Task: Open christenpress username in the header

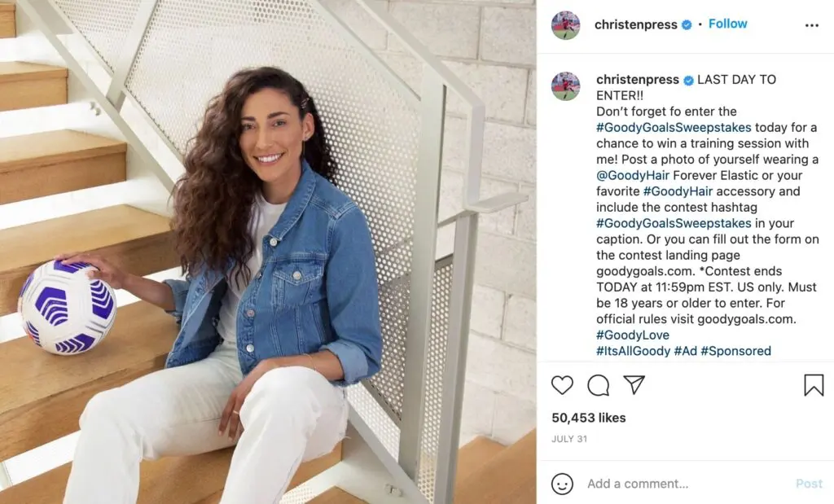Action: [x=635, y=24]
